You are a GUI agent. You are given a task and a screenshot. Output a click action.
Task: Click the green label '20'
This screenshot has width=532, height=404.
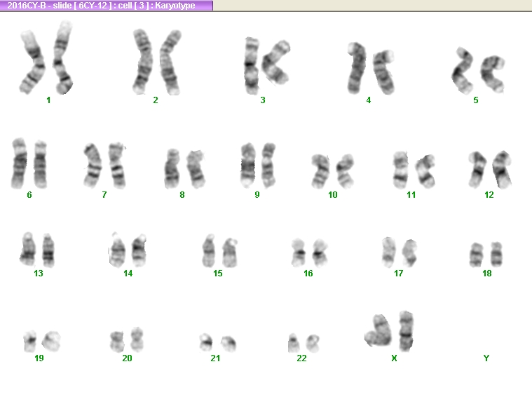coord(128,358)
